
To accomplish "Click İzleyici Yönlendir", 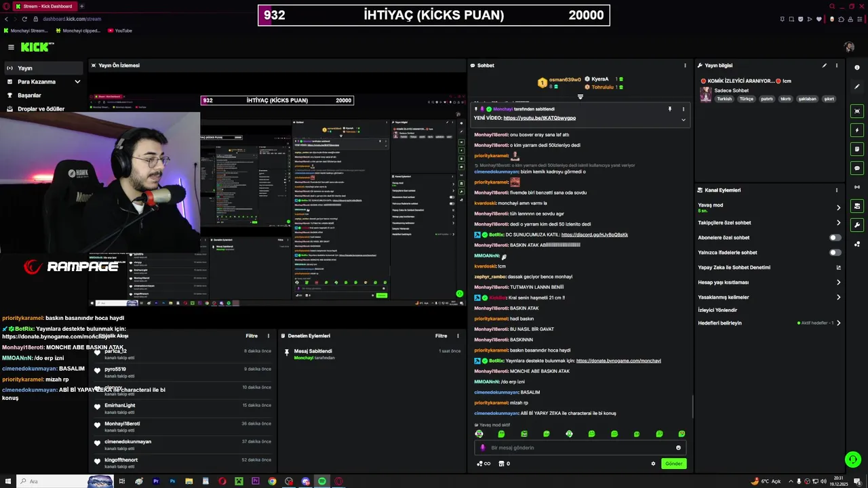I will (717, 310).
